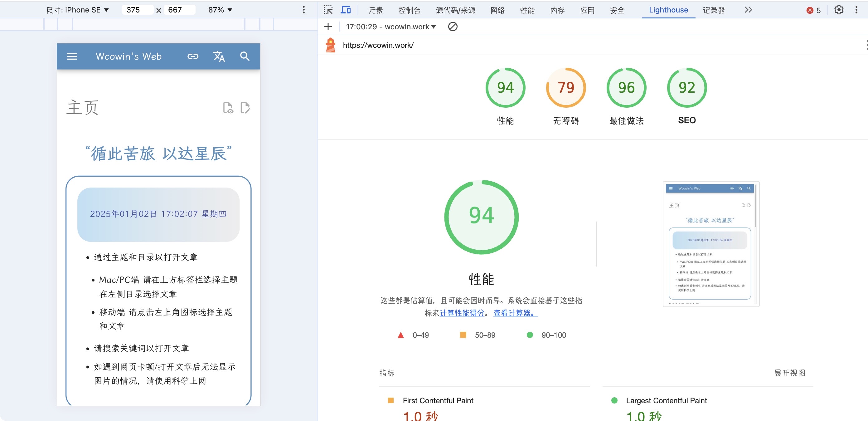
Task: Click the quote 循此苦旅 以达星辰
Action: pos(158,153)
